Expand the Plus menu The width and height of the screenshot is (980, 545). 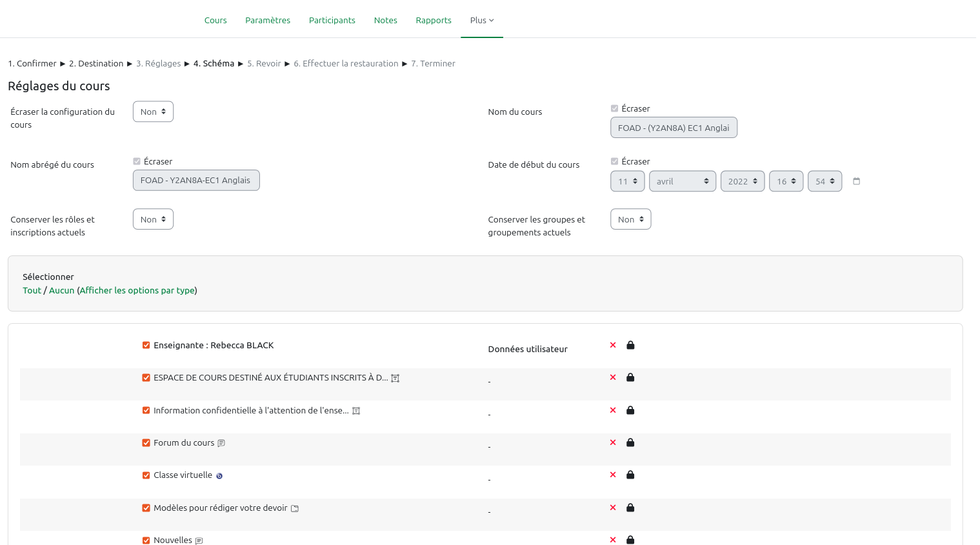481,20
